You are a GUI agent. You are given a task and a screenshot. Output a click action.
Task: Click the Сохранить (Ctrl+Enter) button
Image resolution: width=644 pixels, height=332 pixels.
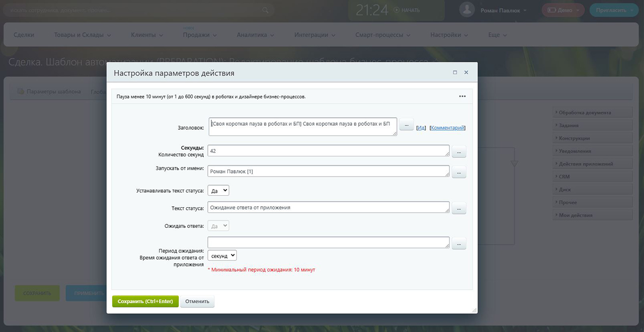[x=145, y=301]
